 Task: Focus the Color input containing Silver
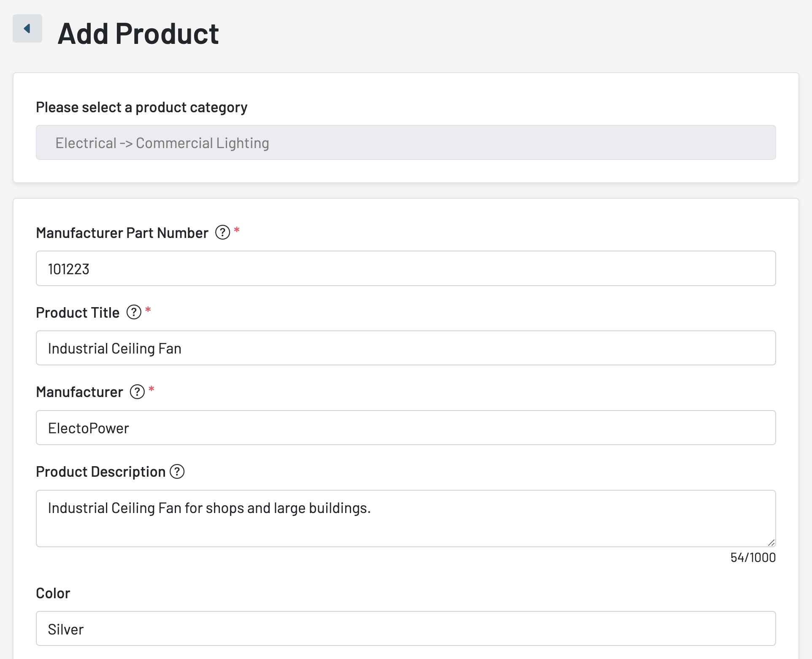click(406, 629)
